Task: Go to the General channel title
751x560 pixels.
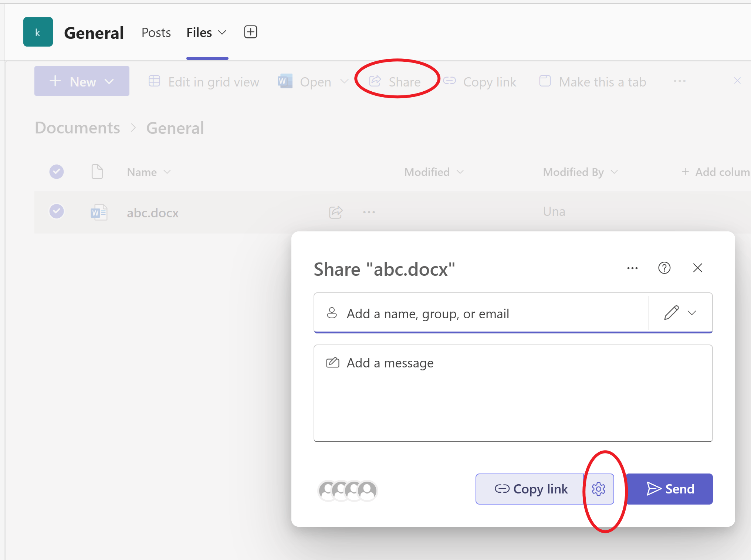Action: tap(94, 33)
